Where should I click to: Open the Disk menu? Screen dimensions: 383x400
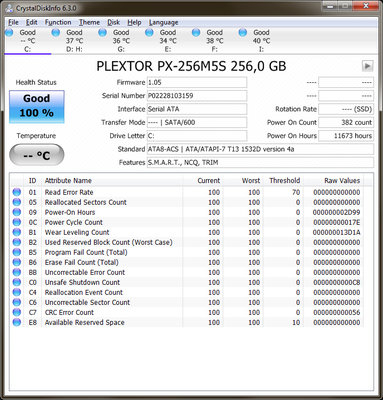pyautogui.click(x=113, y=22)
